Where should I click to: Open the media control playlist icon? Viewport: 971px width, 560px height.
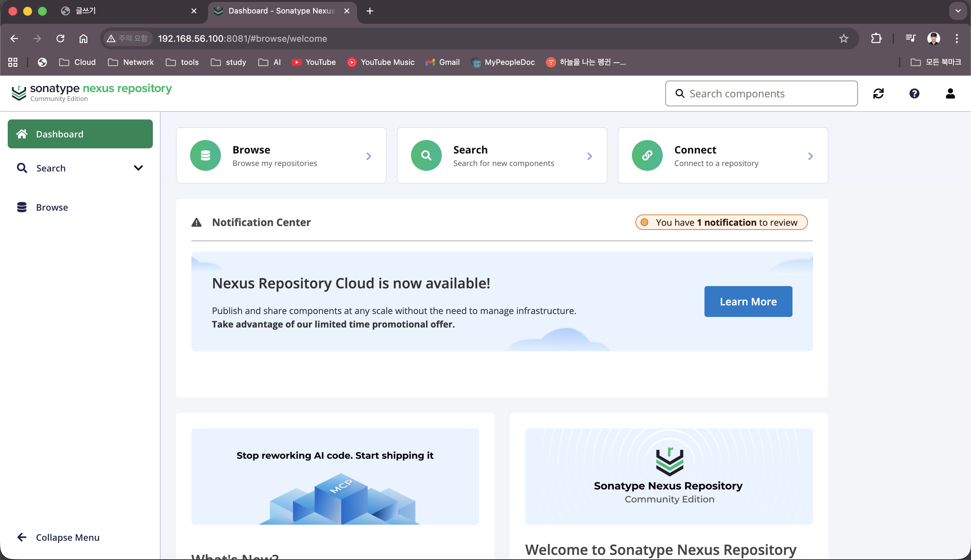click(911, 39)
